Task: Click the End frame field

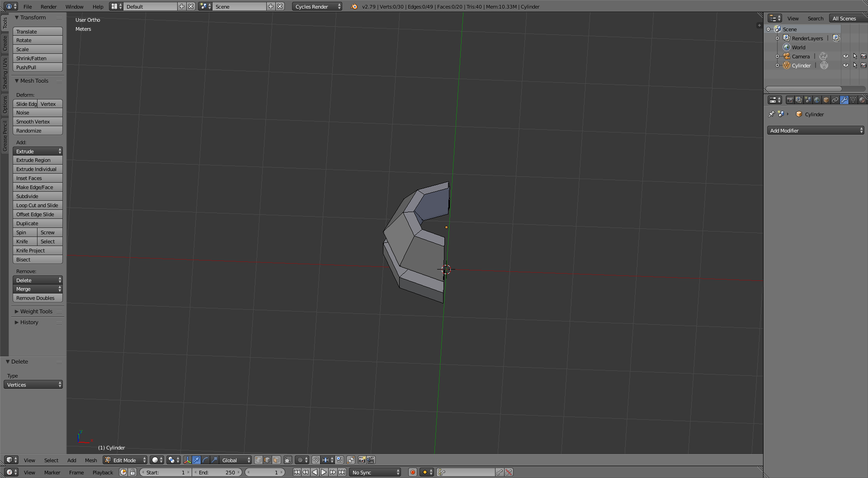Action: (217, 472)
